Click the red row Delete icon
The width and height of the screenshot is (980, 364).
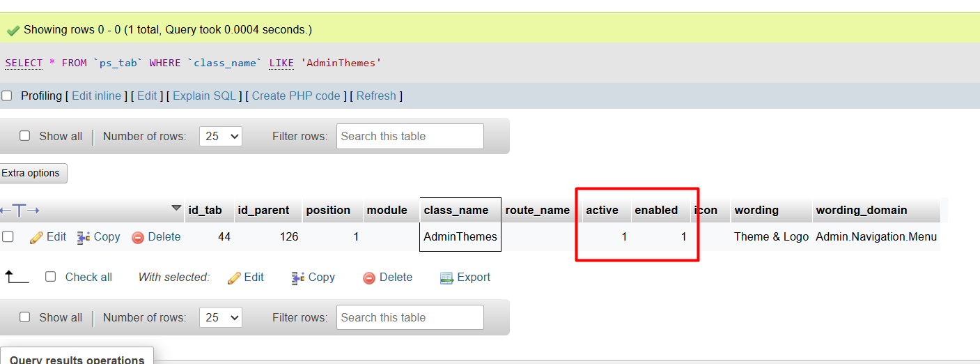coord(138,237)
